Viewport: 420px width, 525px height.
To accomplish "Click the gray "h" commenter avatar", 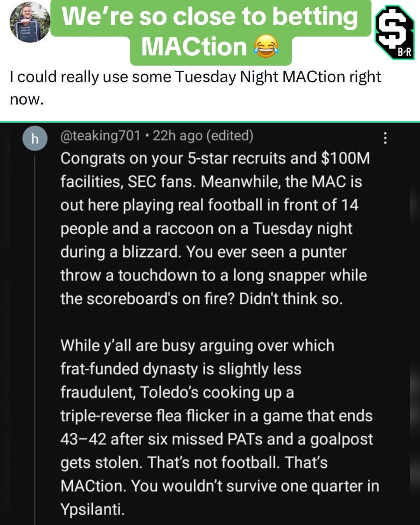I will [x=35, y=139].
